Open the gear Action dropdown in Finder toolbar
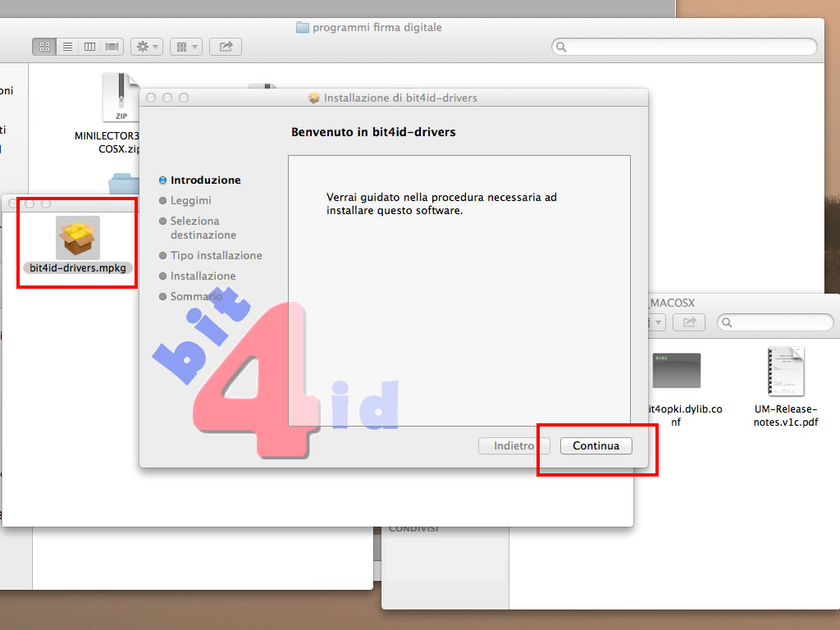Screen dimensions: 840x630 (146, 47)
